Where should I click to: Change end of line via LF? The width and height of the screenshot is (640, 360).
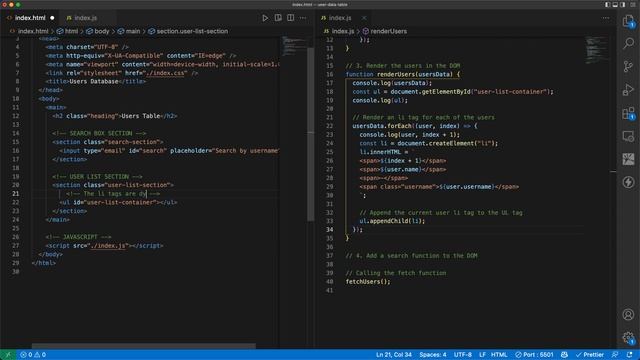[482, 355]
